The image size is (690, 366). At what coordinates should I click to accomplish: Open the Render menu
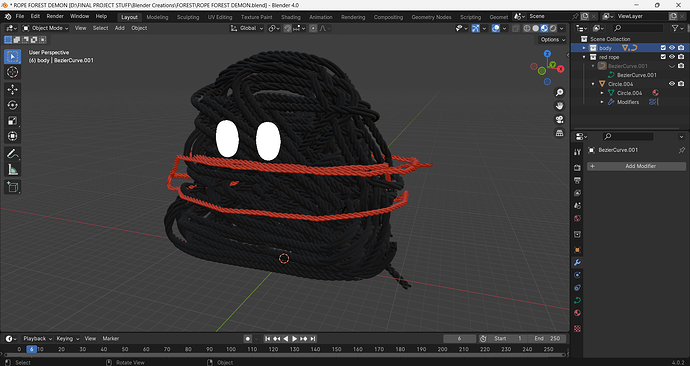click(55, 16)
